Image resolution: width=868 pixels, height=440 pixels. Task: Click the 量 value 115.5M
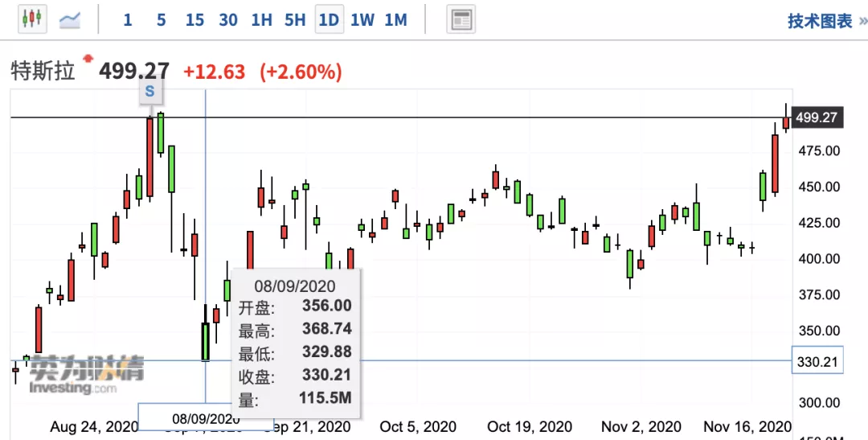pos(325,398)
